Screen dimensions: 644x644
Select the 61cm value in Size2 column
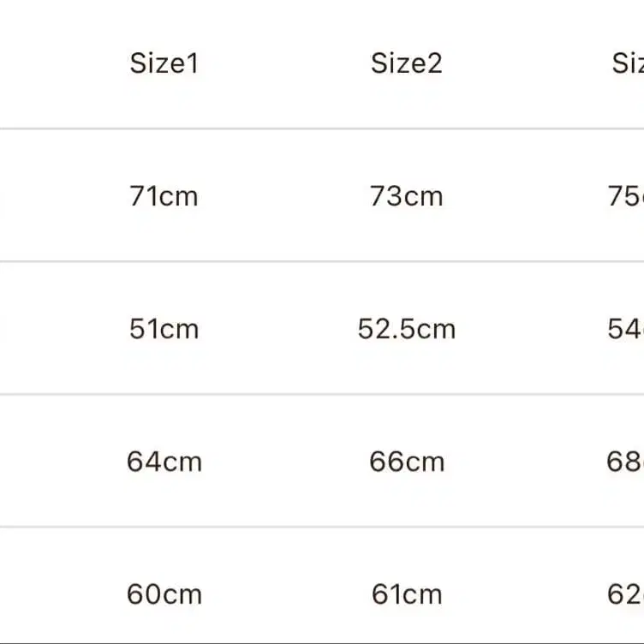click(x=406, y=594)
